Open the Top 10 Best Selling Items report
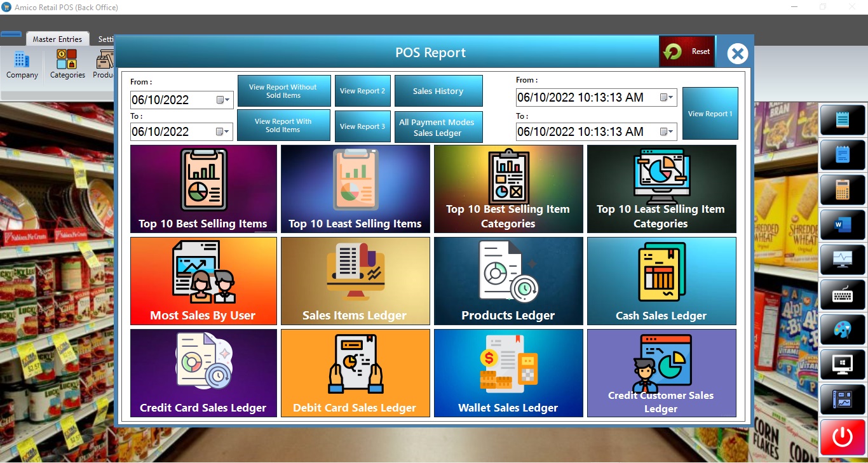The height and width of the screenshot is (463, 868). [x=203, y=189]
